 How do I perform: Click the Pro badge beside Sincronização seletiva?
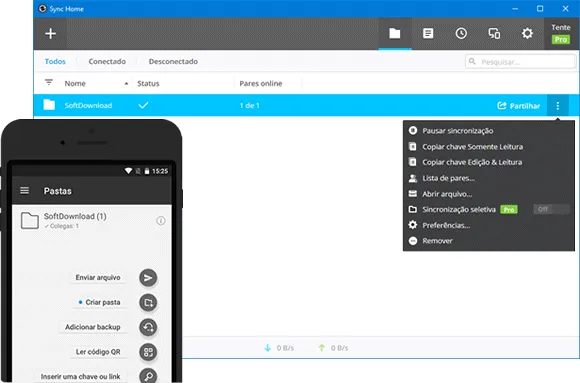click(x=509, y=209)
